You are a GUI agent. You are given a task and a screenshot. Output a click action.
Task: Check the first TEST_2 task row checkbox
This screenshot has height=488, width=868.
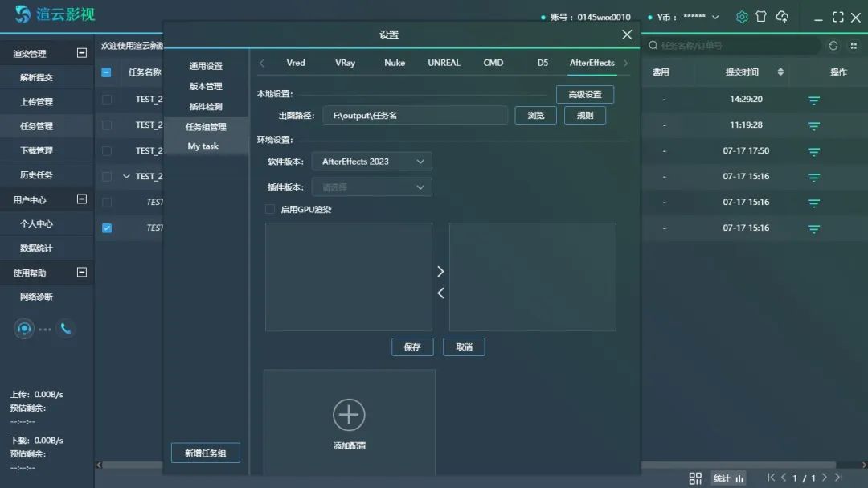107,99
